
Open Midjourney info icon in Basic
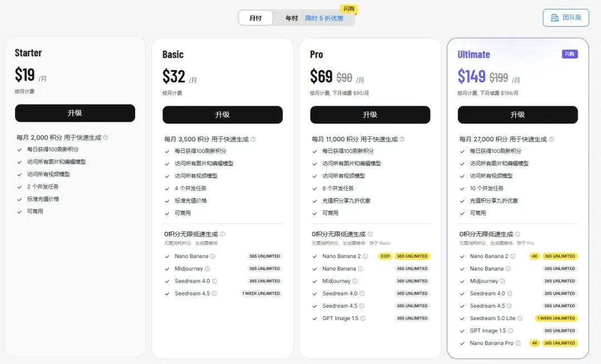[208, 269]
